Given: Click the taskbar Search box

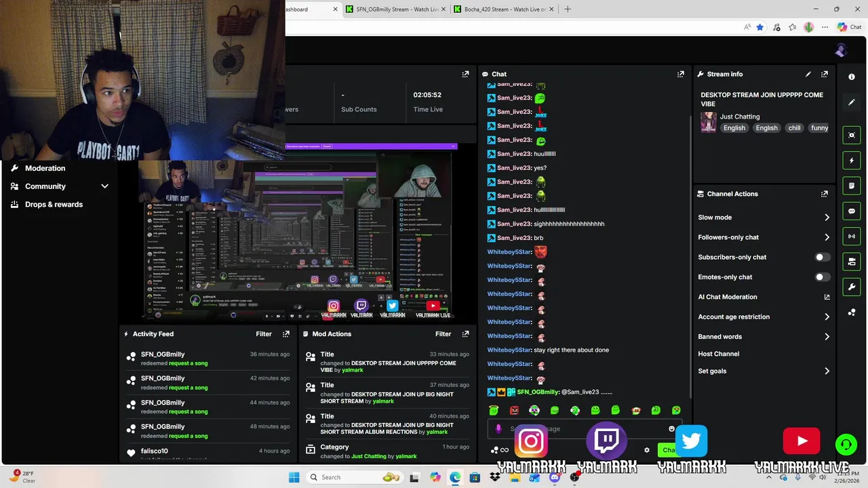Looking at the screenshot, I should click(x=354, y=477).
